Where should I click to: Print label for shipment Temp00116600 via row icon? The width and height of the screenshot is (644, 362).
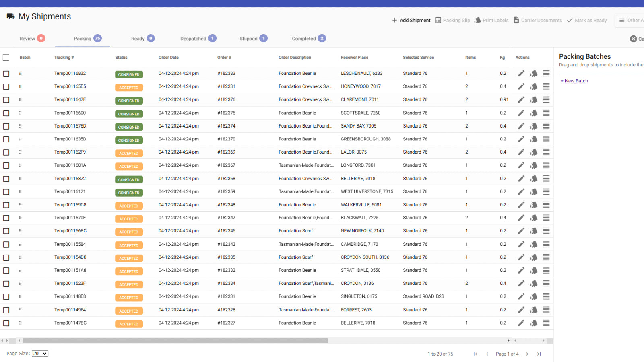point(534,113)
